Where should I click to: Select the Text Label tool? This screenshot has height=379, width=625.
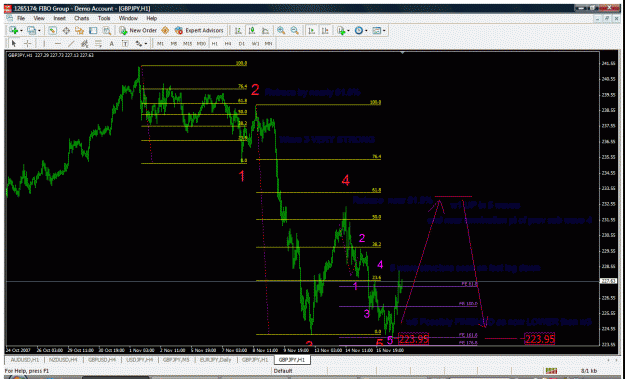(125, 43)
